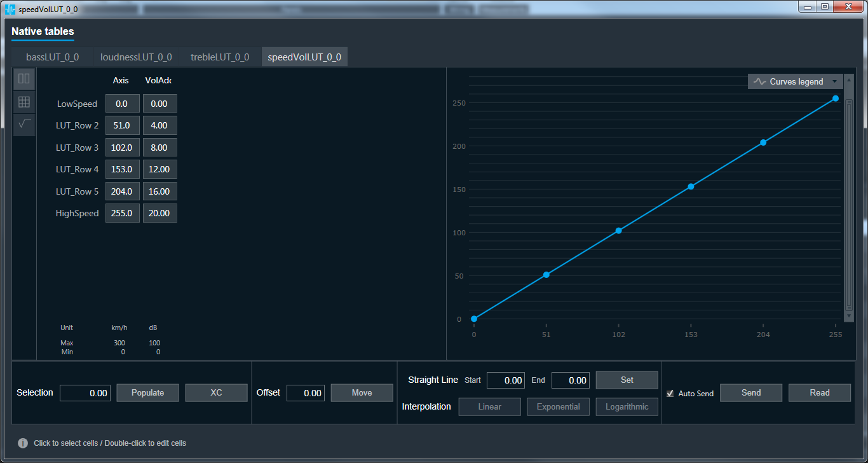Select the curve point at x=102
The width and height of the screenshot is (868, 463).
pyautogui.click(x=618, y=231)
